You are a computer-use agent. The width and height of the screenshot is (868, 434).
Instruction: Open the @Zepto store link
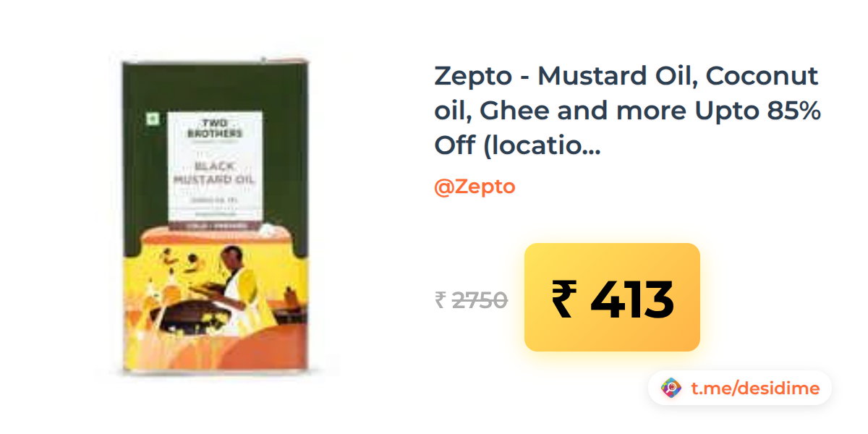(475, 187)
